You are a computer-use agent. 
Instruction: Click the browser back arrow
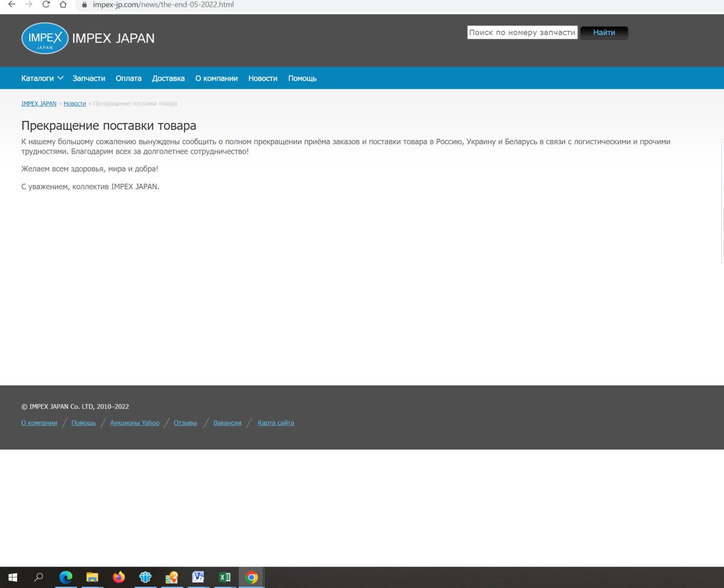point(12,4)
